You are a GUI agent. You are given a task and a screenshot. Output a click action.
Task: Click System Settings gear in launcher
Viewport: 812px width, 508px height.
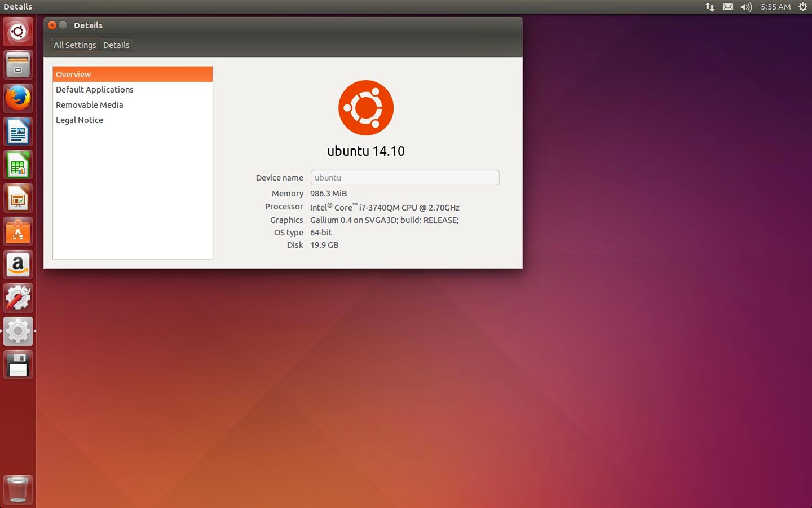click(18, 331)
